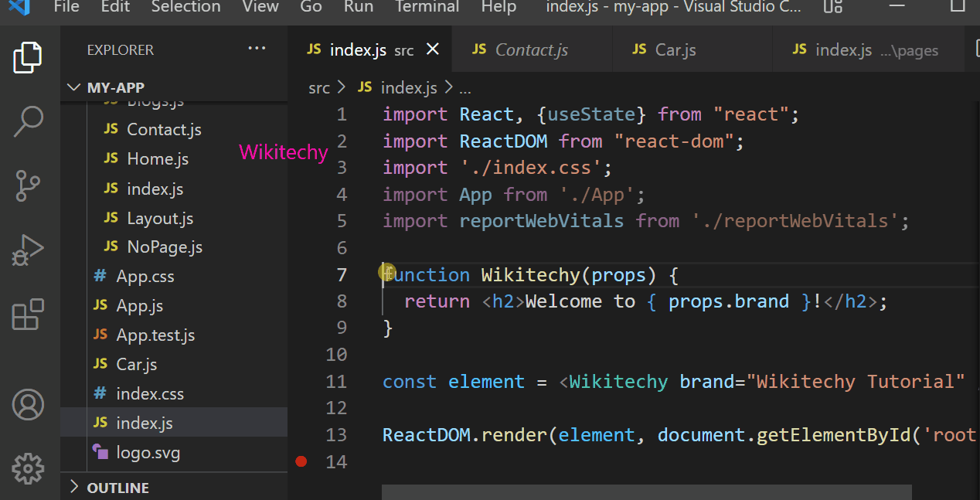The height and width of the screenshot is (500, 980).
Task: Click the src breadcrumb item
Action: (318, 87)
